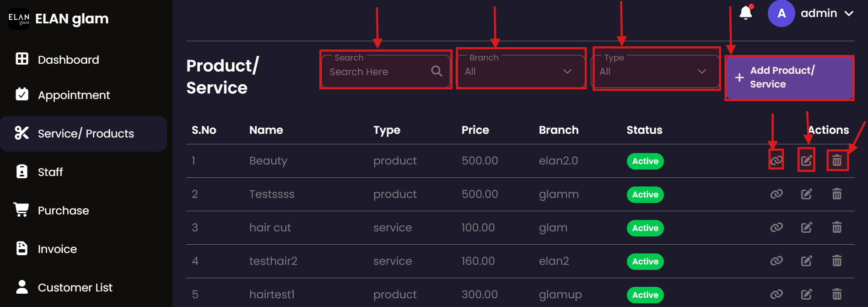Open the Branch filter dropdown
This screenshot has width=868, height=307.
pos(521,71)
